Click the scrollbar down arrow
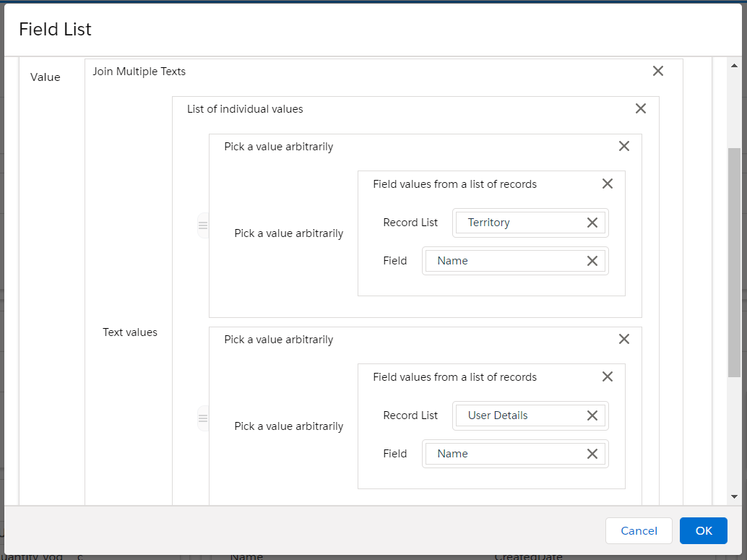747x560 pixels. click(734, 496)
